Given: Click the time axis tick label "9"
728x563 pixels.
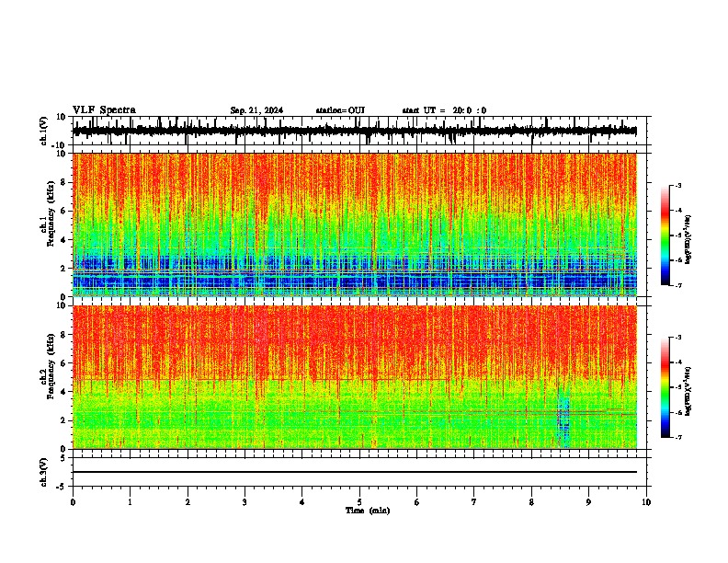Looking at the screenshot, I should click(588, 502).
